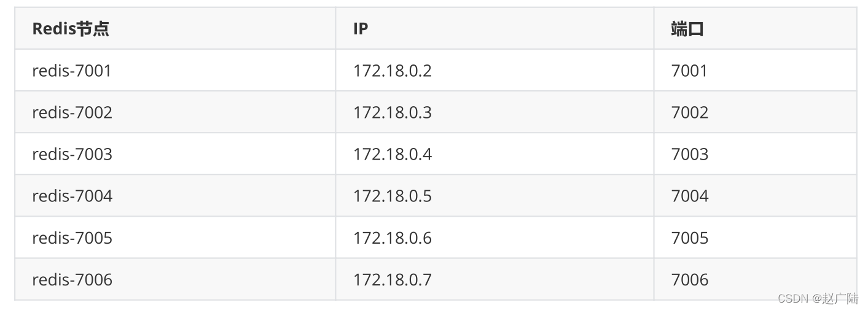Click the Redis节点 column header
Screen dimensions: 868x310
coord(71,29)
